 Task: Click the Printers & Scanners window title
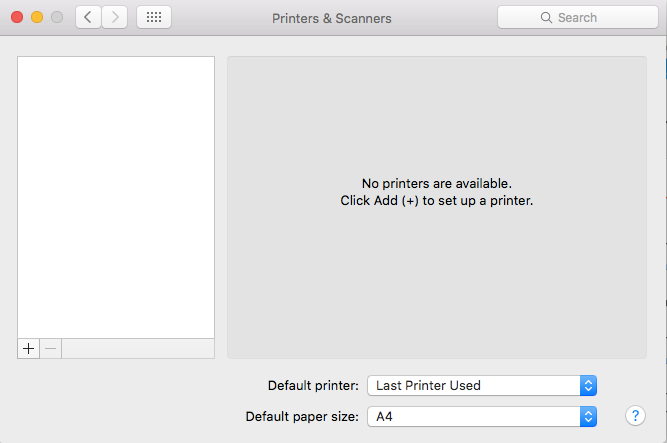[x=332, y=18]
